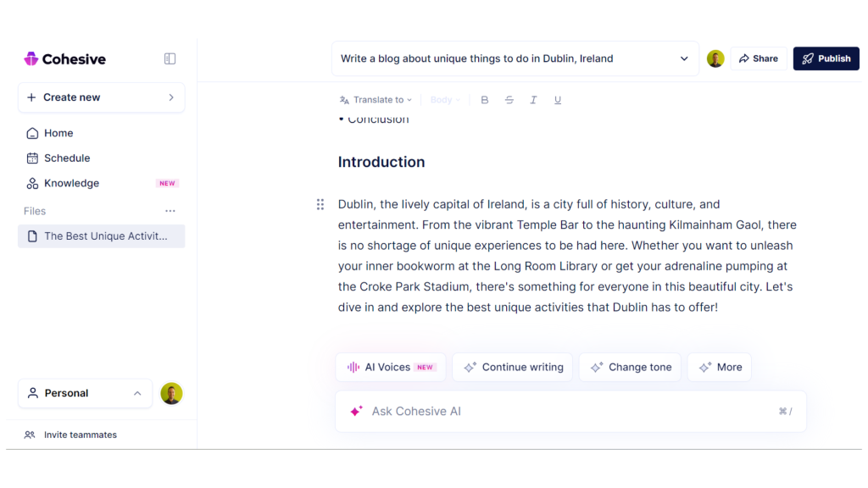Italicize text using the toolbar icon
Image resolution: width=868 pixels, height=488 pixels.
tap(533, 99)
